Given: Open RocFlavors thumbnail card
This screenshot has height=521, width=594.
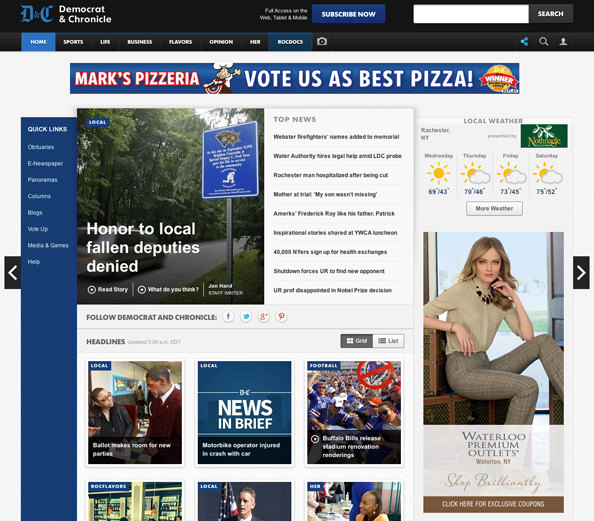Looking at the screenshot, I should [x=135, y=501].
